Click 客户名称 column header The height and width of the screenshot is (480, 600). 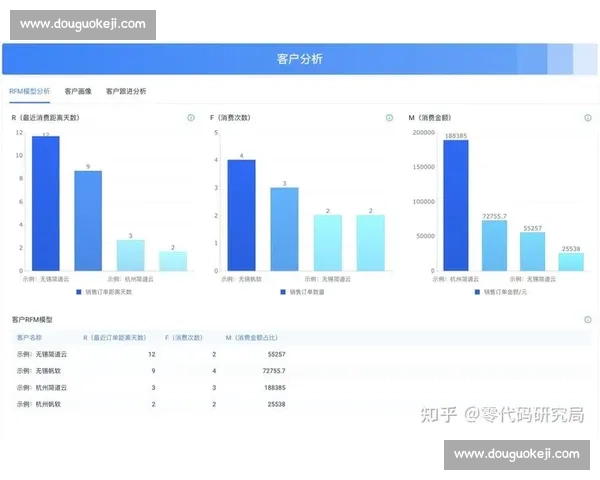(x=29, y=338)
